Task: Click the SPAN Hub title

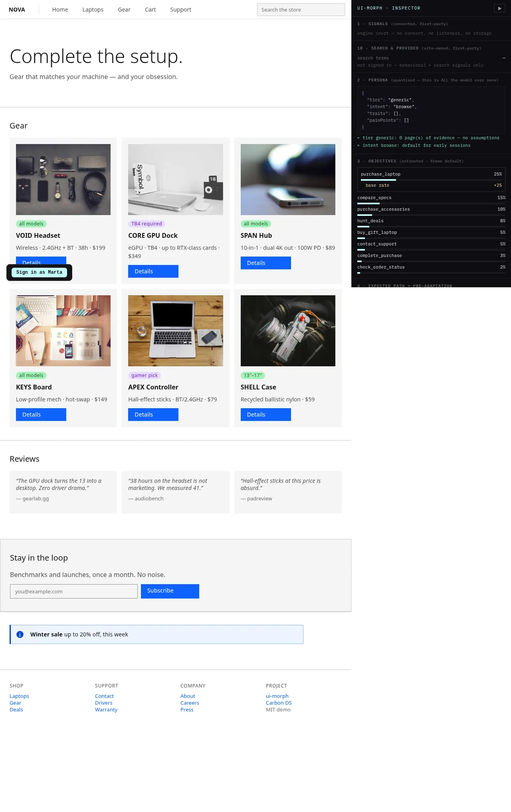Action: coord(256,235)
